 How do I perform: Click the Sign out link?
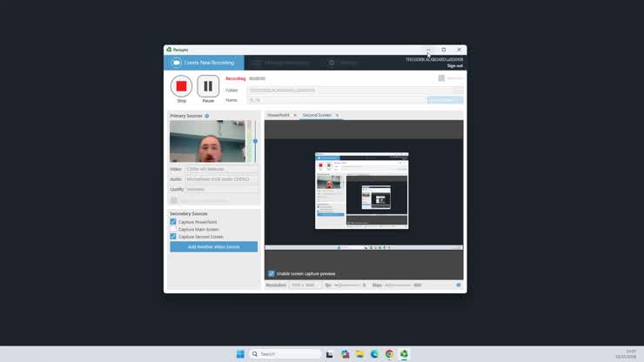(x=454, y=66)
